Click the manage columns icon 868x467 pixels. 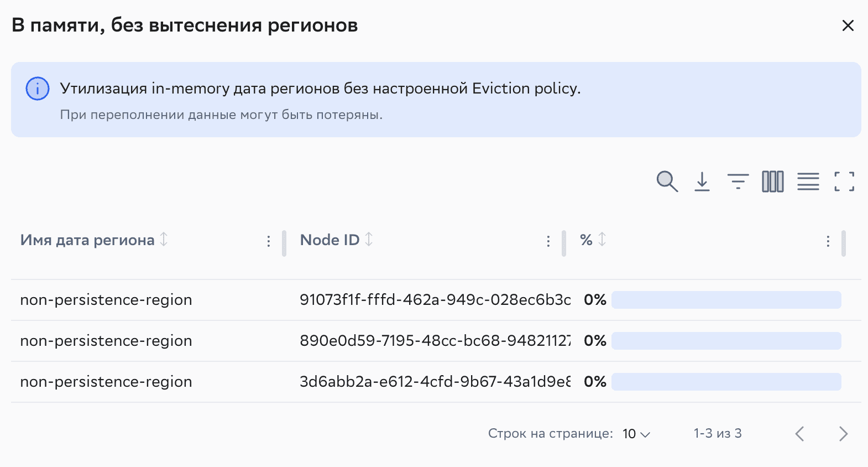click(772, 181)
